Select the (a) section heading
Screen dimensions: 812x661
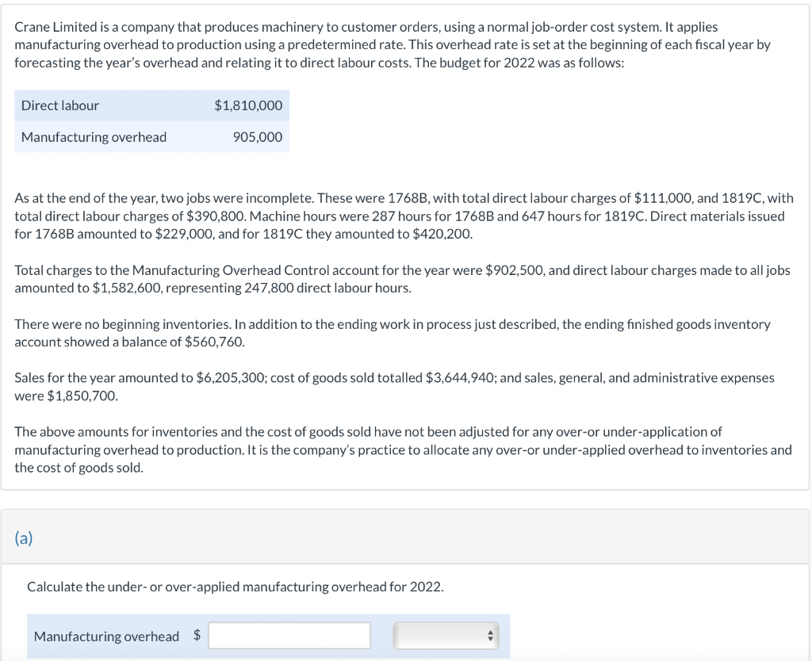point(23,538)
